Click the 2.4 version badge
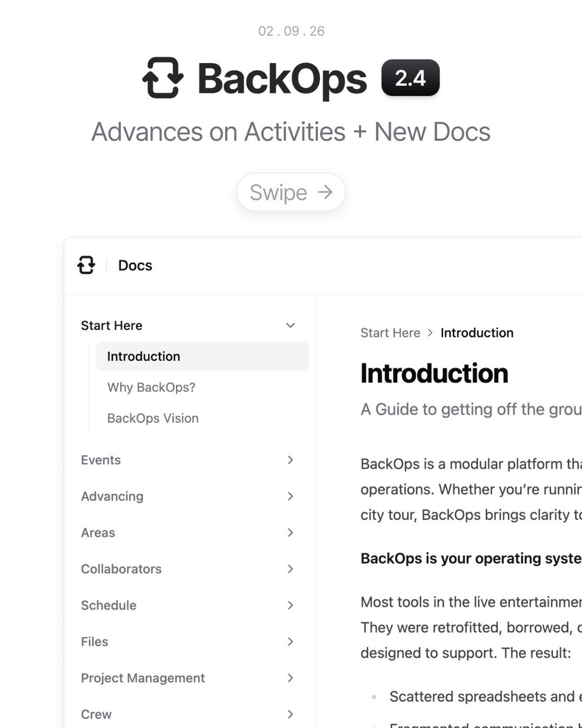The width and height of the screenshot is (582, 728). [410, 78]
